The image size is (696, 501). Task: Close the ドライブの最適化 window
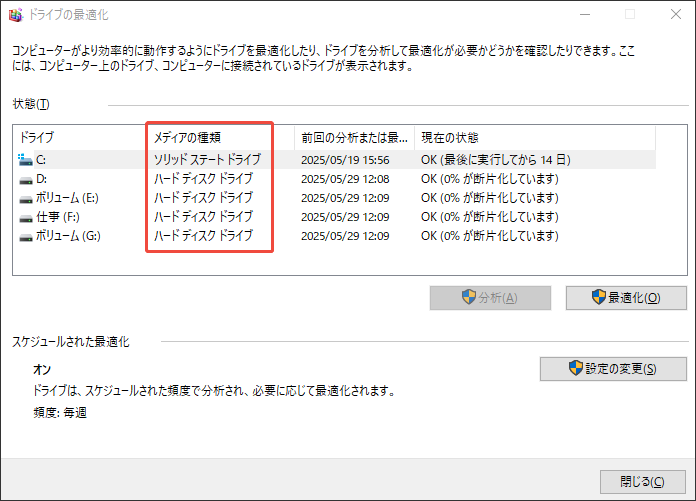[x=676, y=15]
